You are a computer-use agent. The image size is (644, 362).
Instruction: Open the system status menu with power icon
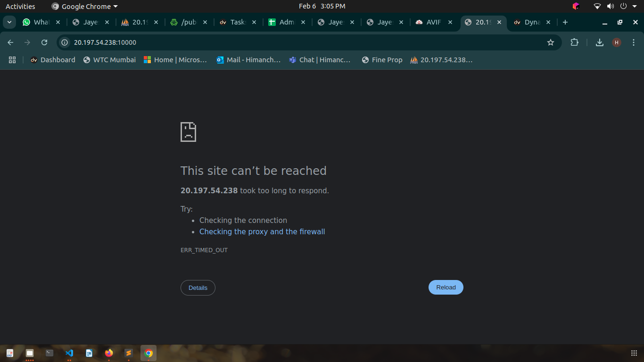[623, 6]
